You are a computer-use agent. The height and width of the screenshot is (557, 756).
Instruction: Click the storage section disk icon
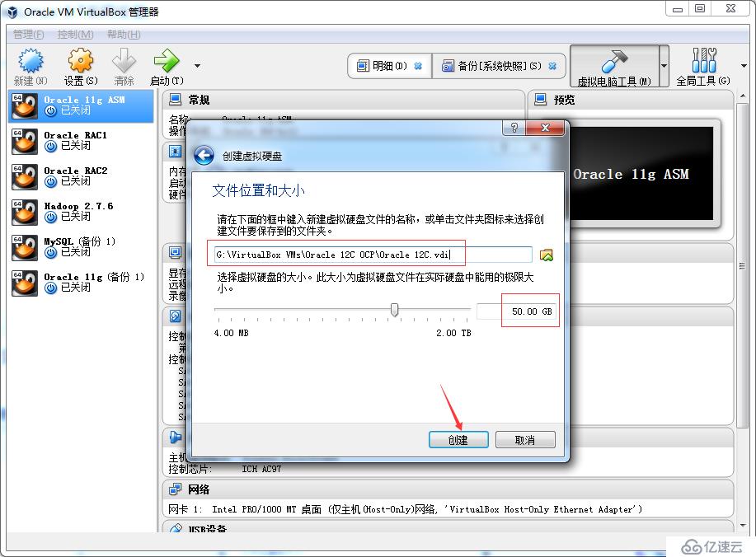(x=175, y=316)
